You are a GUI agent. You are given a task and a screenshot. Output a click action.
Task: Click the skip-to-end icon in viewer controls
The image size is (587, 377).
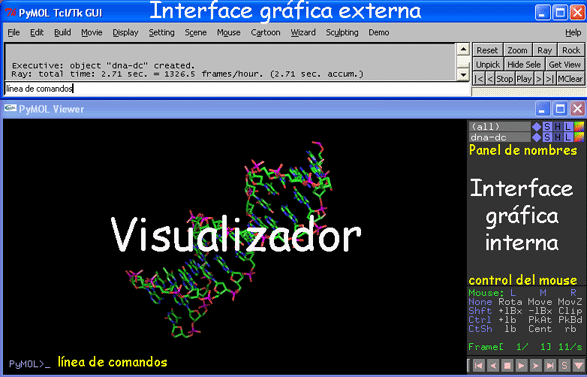[550, 365]
